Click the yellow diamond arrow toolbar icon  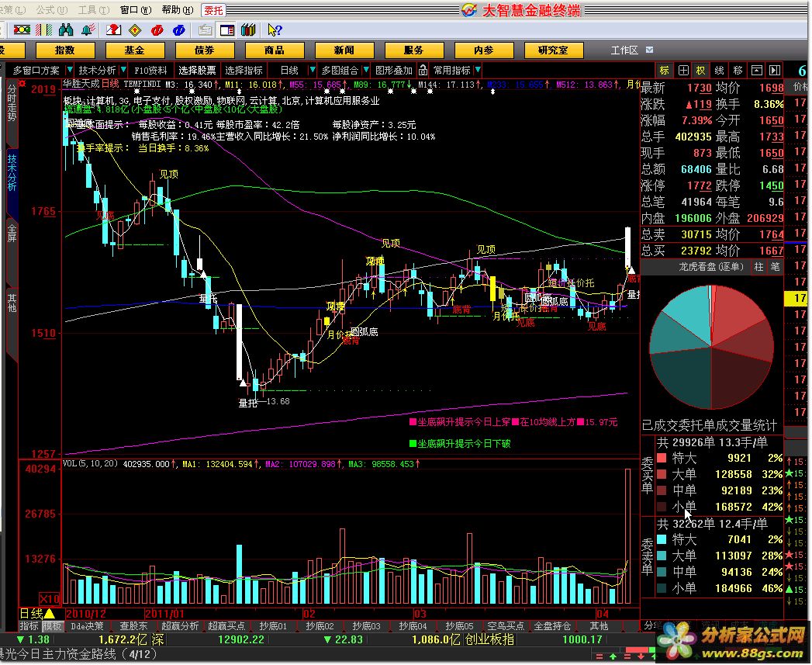[135, 30]
